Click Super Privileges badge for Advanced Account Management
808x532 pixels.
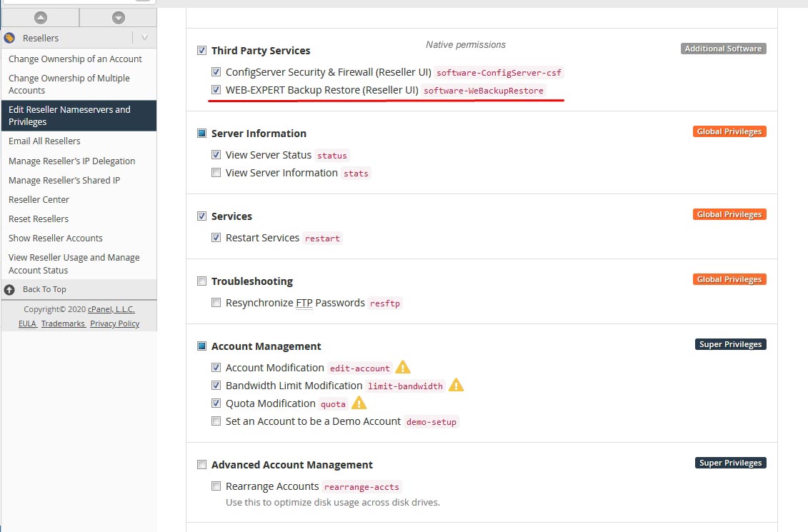coord(731,463)
